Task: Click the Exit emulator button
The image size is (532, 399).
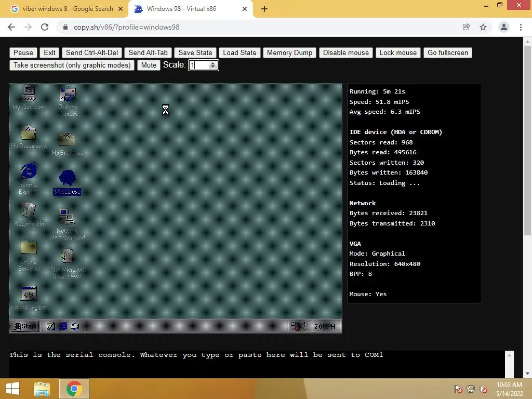Action: pos(49,52)
